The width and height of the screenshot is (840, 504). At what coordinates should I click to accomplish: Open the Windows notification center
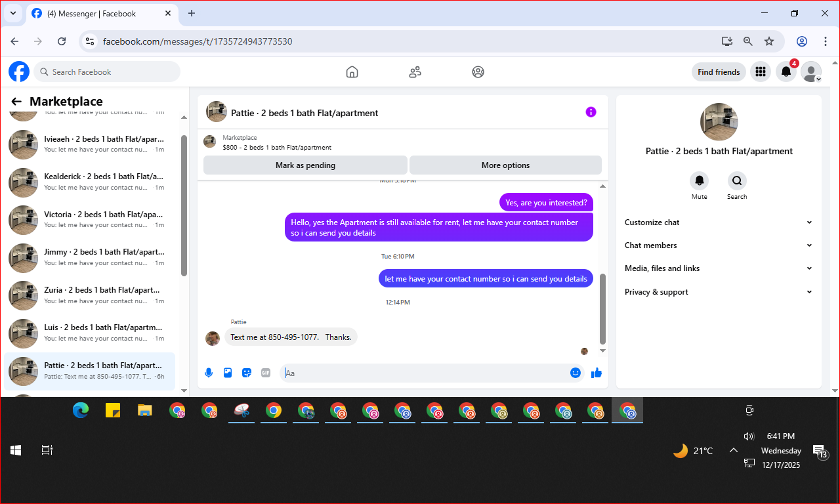tap(819, 451)
